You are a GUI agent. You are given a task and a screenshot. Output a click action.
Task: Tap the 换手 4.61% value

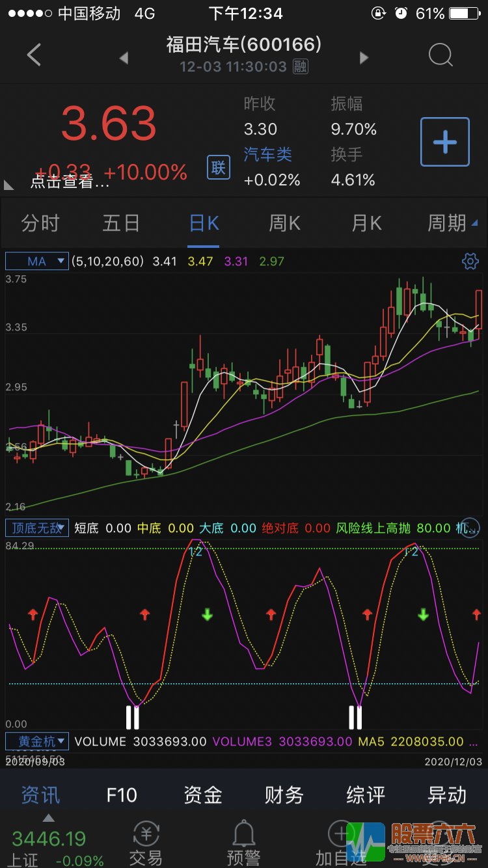click(353, 180)
